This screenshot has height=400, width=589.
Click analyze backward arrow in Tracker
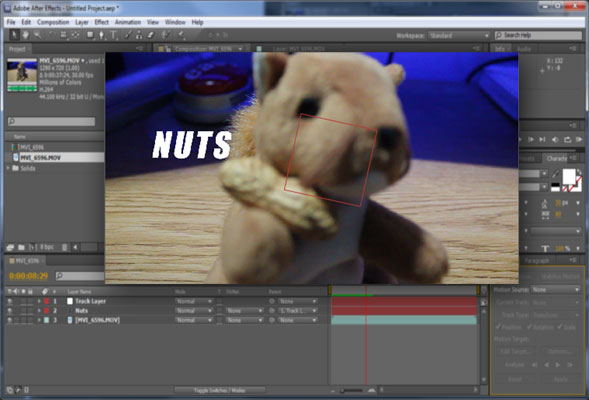pyautogui.click(x=547, y=365)
